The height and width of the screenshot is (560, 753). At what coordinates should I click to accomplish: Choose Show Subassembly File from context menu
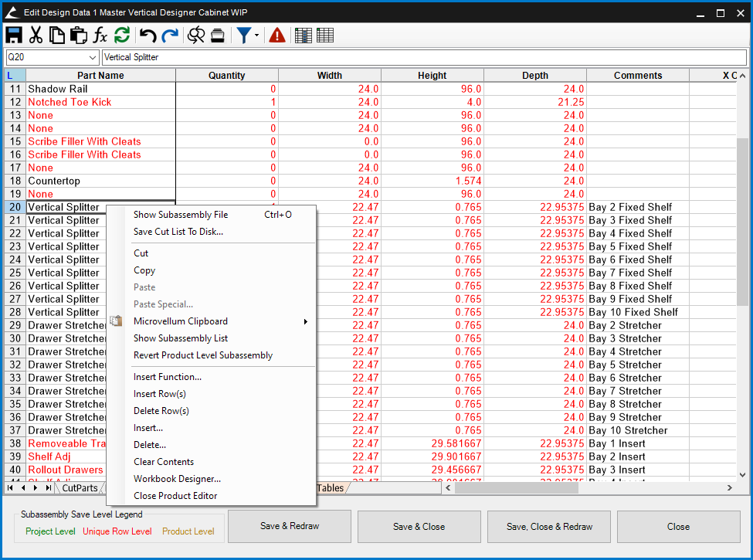click(181, 215)
